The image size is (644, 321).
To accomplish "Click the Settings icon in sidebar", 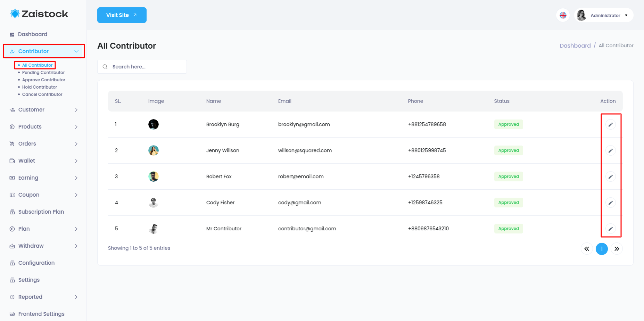I will tap(12, 280).
